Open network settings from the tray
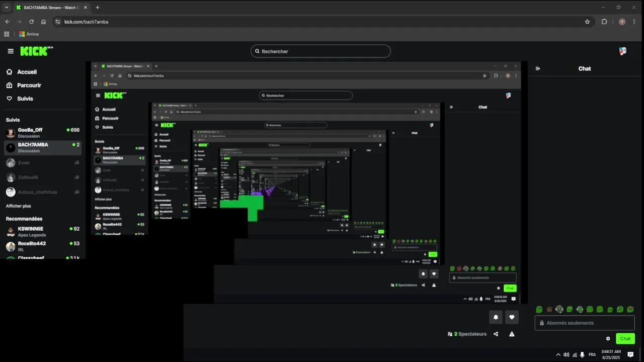The width and height of the screenshot is (644, 362). [575, 354]
